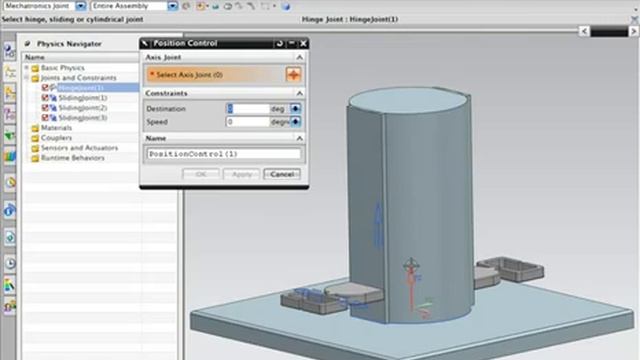This screenshot has width=640, height=360.
Task: Click the left arrow button at top right
Action: (584, 31)
